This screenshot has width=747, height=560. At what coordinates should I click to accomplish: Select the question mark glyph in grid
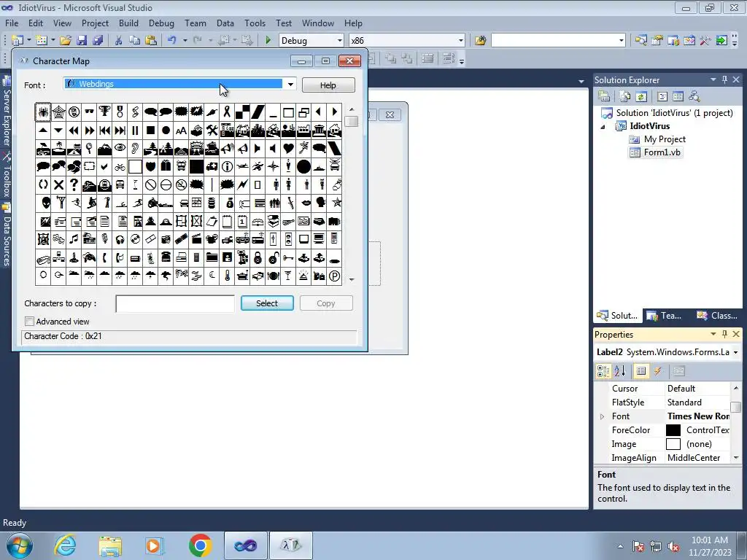tap(74, 184)
